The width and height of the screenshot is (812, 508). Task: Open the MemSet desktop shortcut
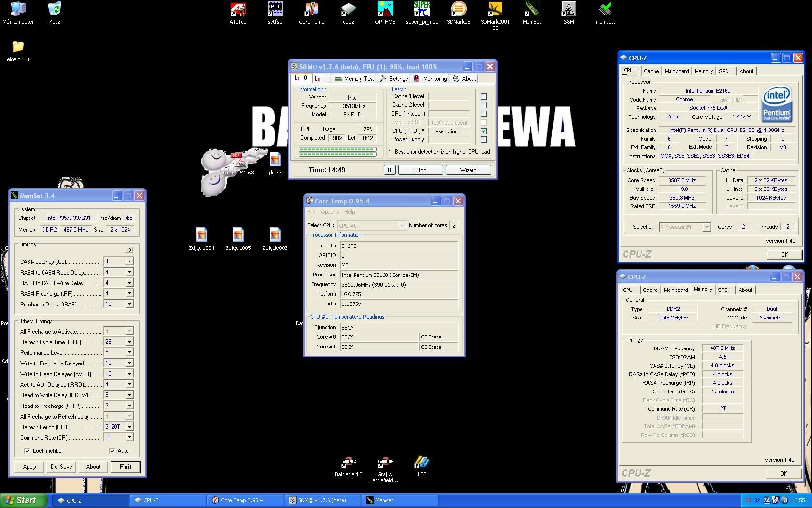pyautogui.click(x=532, y=13)
